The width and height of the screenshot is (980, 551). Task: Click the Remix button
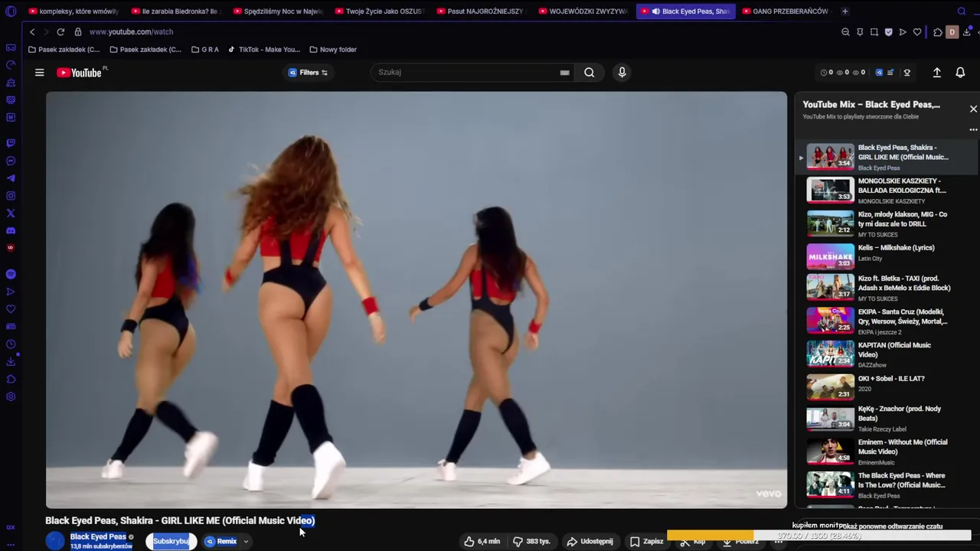[x=220, y=541]
